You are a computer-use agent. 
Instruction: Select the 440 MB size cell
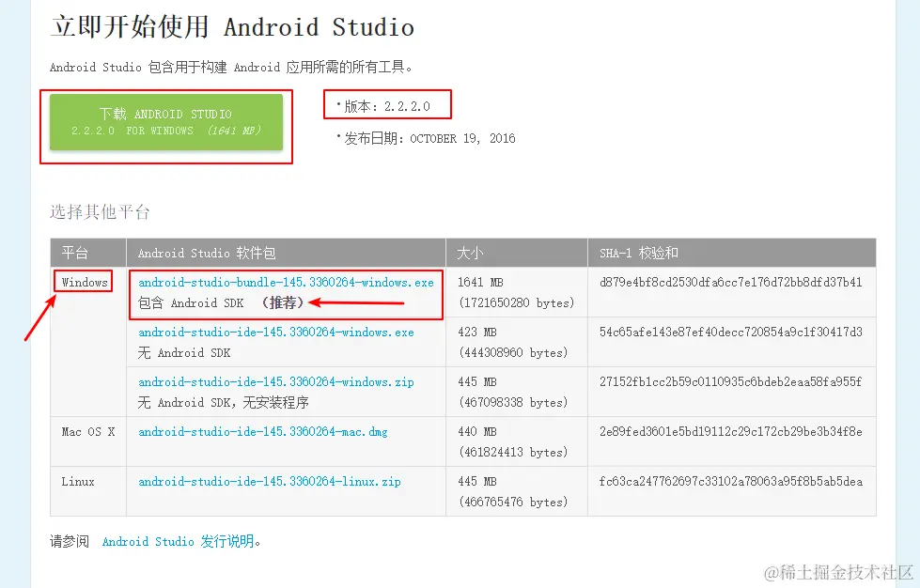pos(516,441)
